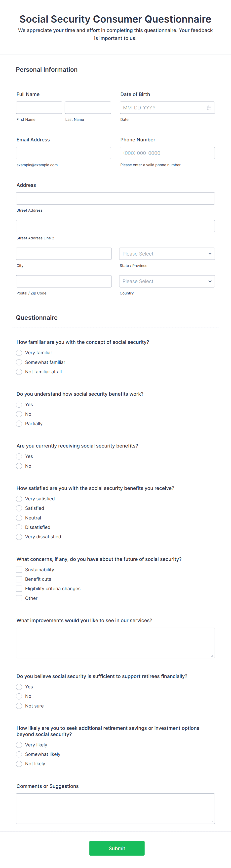Click the Comments or Suggestions box

115,808
